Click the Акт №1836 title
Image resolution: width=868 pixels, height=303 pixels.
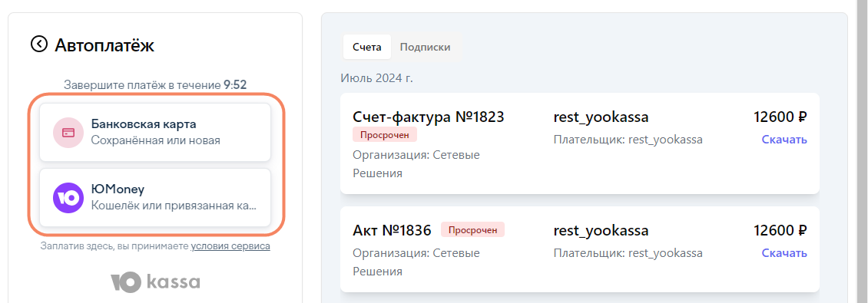[x=392, y=231]
